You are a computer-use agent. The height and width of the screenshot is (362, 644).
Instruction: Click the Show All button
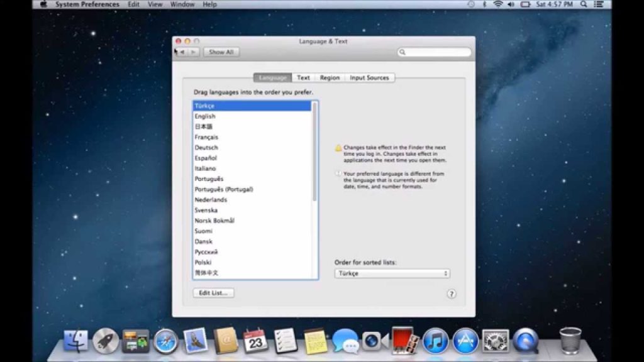(x=221, y=52)
